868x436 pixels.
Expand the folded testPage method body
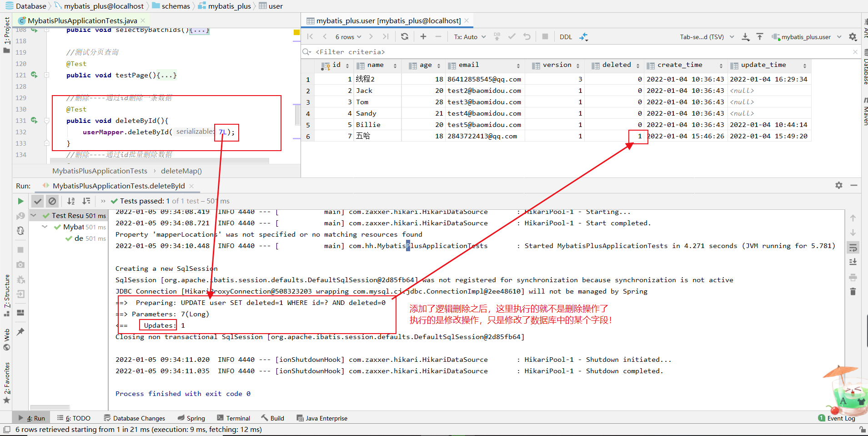[46, 75]
